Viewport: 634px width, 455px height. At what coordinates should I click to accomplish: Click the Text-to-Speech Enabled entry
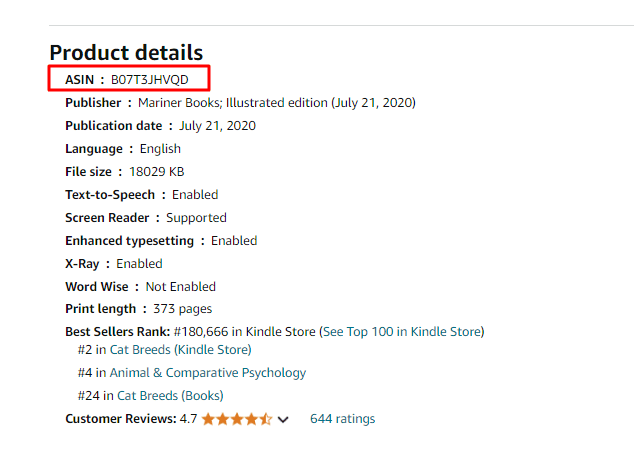point(142,195)
